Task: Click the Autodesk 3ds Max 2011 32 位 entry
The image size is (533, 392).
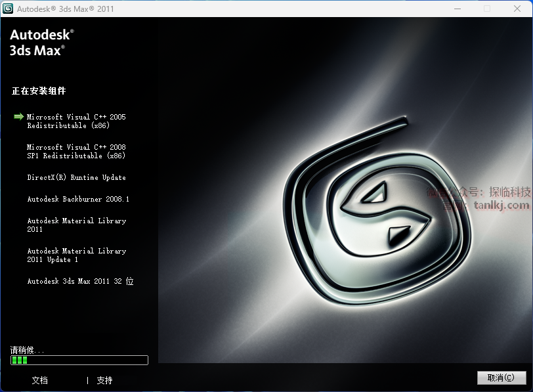Action: tap(80, 281)
